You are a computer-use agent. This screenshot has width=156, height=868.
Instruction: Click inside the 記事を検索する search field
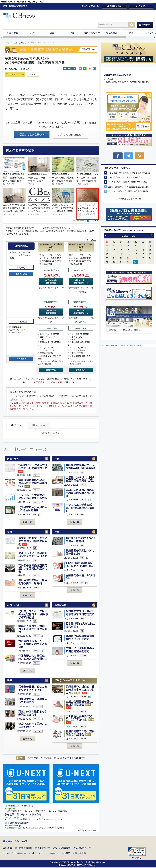click(113, 25)
